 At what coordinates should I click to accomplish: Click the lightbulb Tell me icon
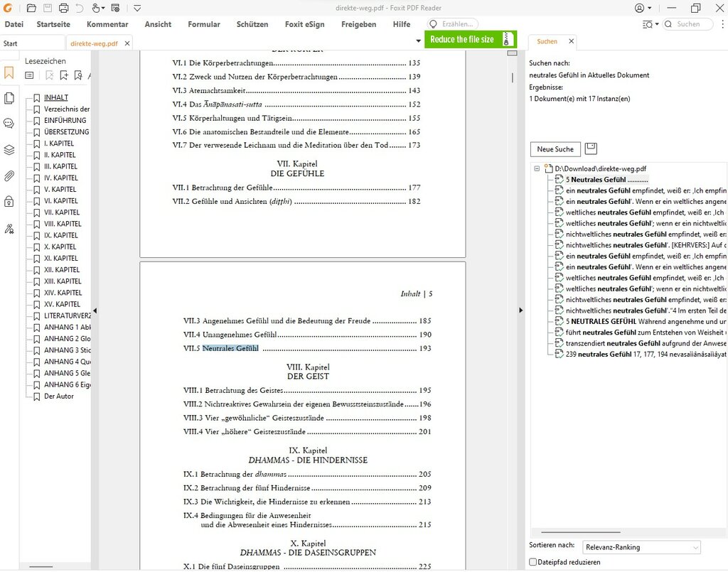coord(433,24)
